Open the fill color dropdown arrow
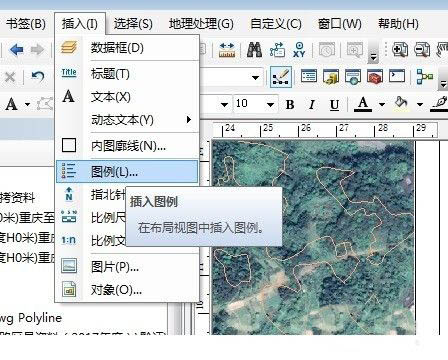The height and width of the screenshot is (360, 448). tap(420, 105)
